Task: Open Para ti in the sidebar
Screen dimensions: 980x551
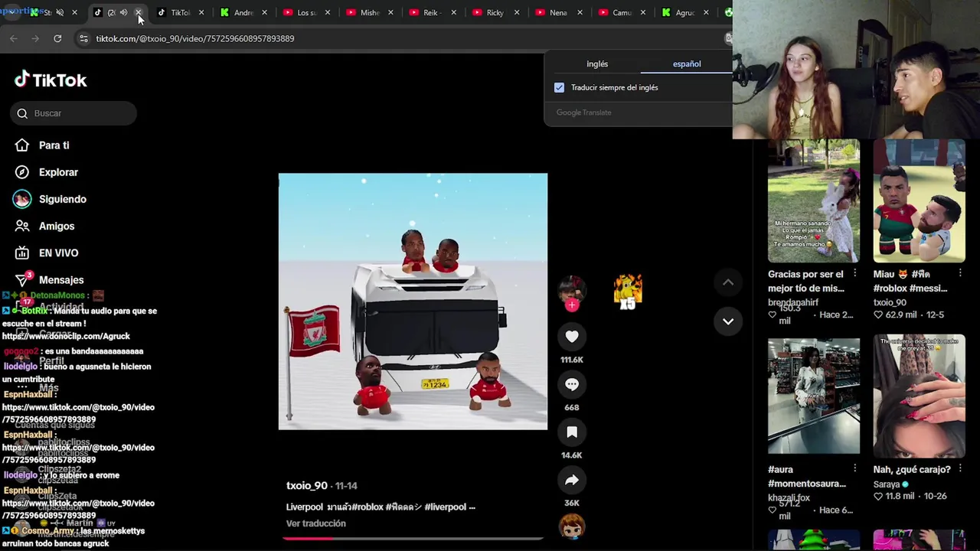Action: point(54,145)
